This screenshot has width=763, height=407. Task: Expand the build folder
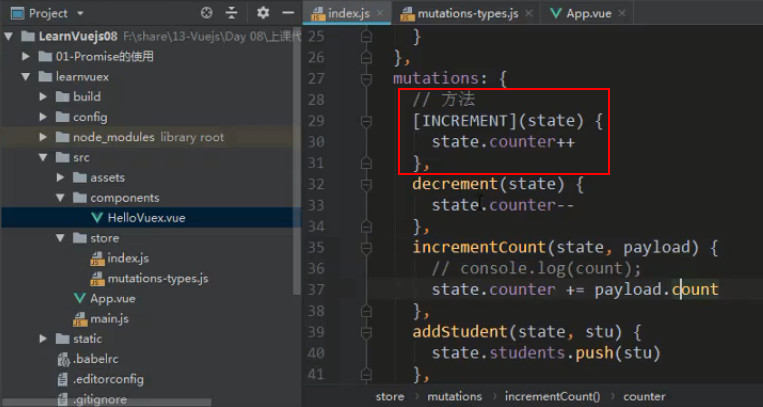(x=43, y=97)
